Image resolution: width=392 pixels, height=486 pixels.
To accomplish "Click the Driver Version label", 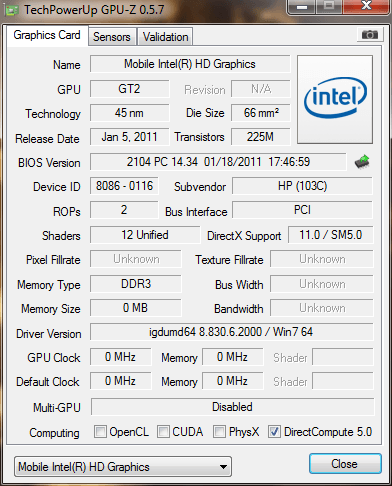I will [x=49, y=334].
